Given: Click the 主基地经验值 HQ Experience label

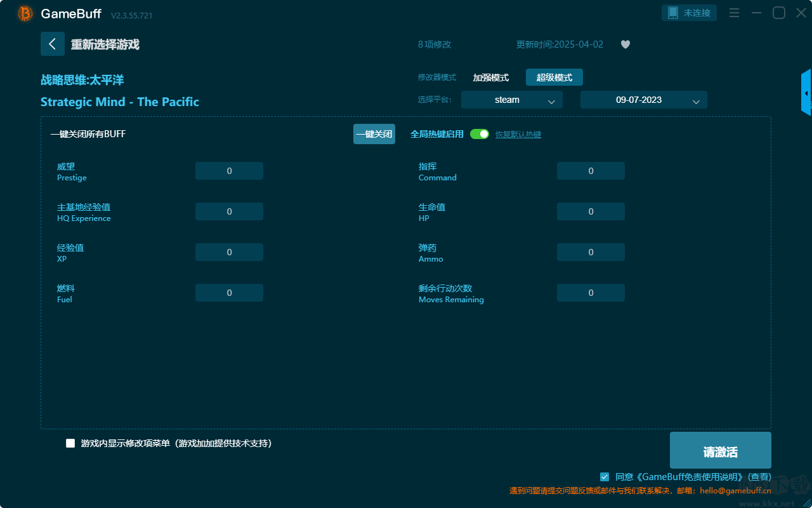Looking at the screenshot, I should click(x=84, y=212).
